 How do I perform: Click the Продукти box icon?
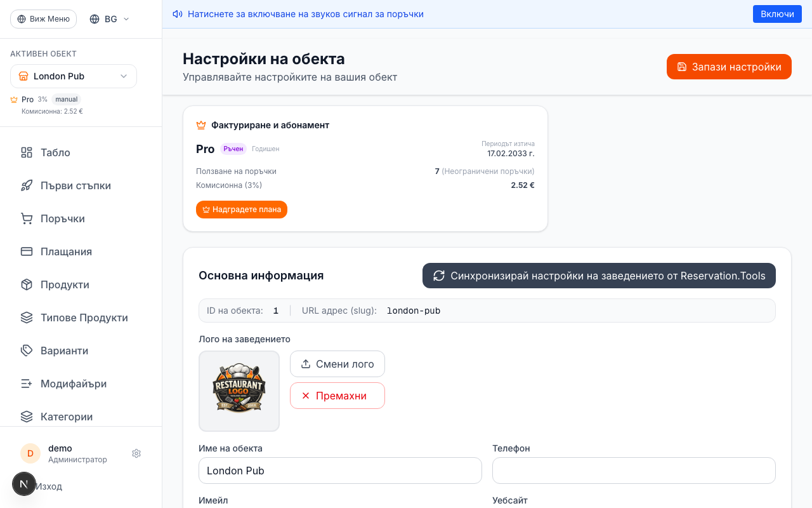tap(26, 284)
